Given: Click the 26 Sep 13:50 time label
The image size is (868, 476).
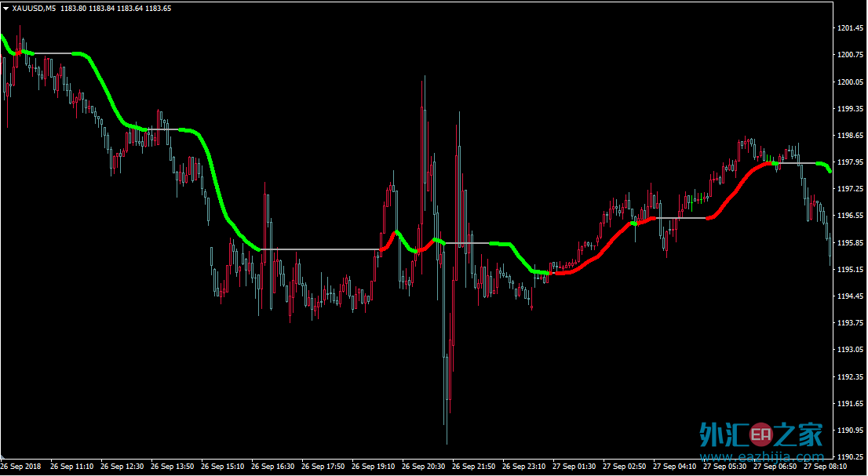Looking at the screenshot, I should click(x=172, y=467).
